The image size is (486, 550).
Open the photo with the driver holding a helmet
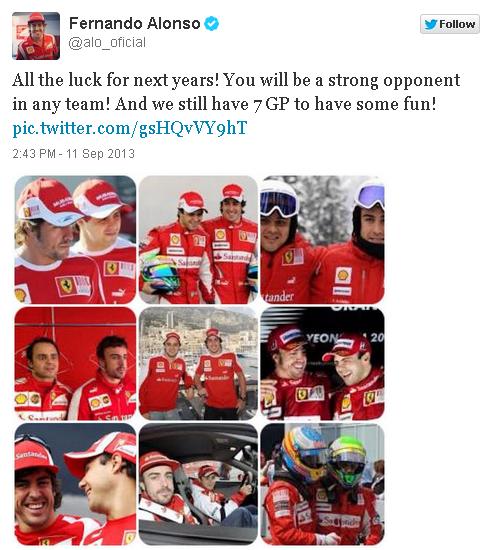click(x=198, y=240)
